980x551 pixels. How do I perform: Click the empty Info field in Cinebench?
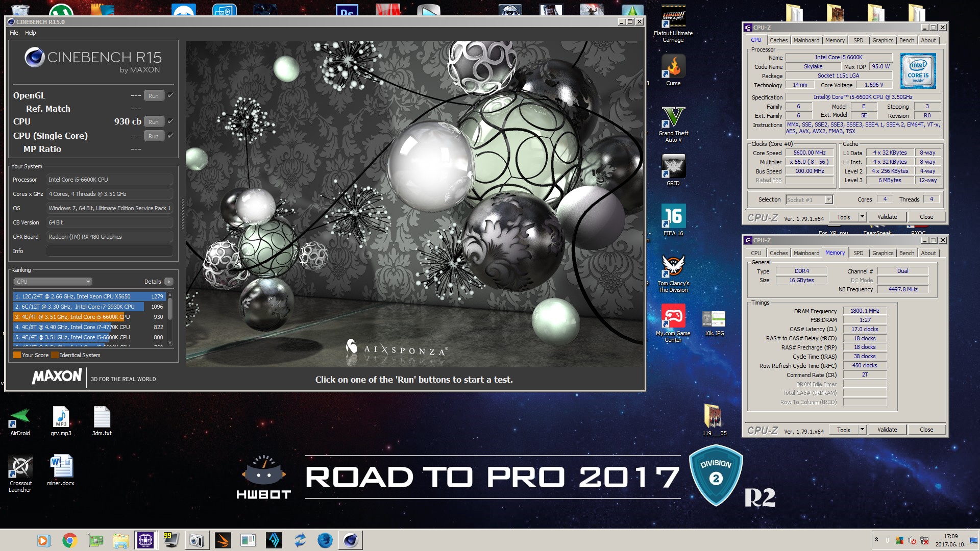click(x=110, y=251)
